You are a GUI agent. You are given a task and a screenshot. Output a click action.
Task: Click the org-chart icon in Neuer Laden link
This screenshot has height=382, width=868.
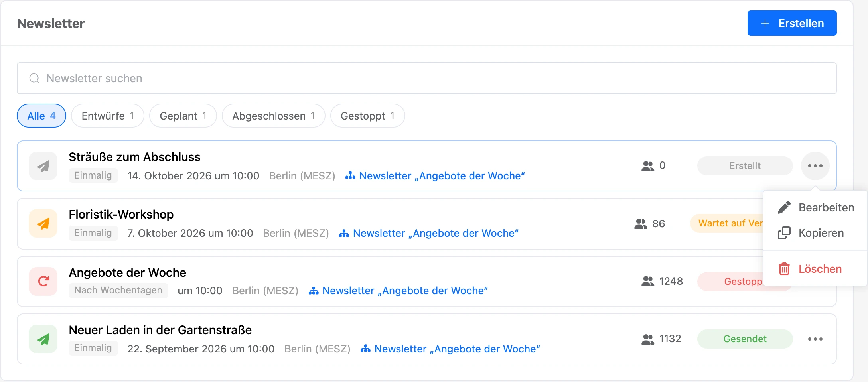365,349
